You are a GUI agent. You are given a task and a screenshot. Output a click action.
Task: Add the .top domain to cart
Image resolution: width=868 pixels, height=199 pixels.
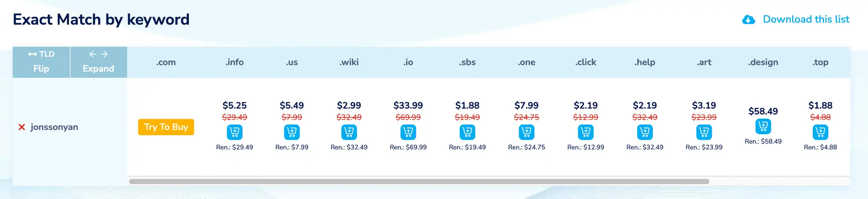pos(821,132)
